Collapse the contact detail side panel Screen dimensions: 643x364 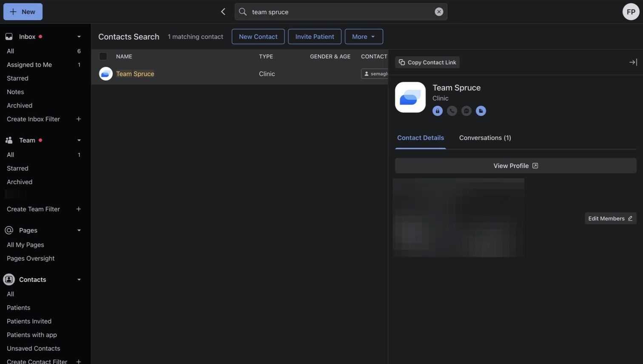(x=633, y=62)
